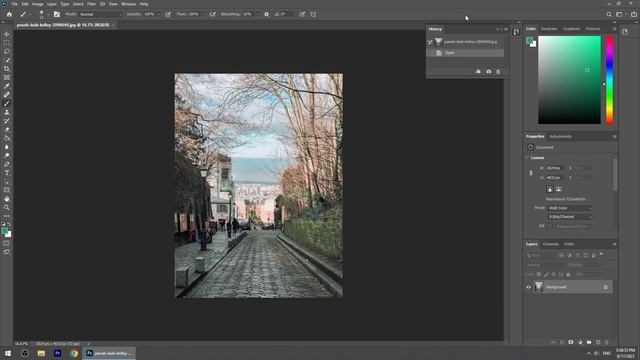The height and width of the screenshot is (360, 640).
Task: Set landscape canvas orientation
Action: pyautogui.click(x=559, y=189)
